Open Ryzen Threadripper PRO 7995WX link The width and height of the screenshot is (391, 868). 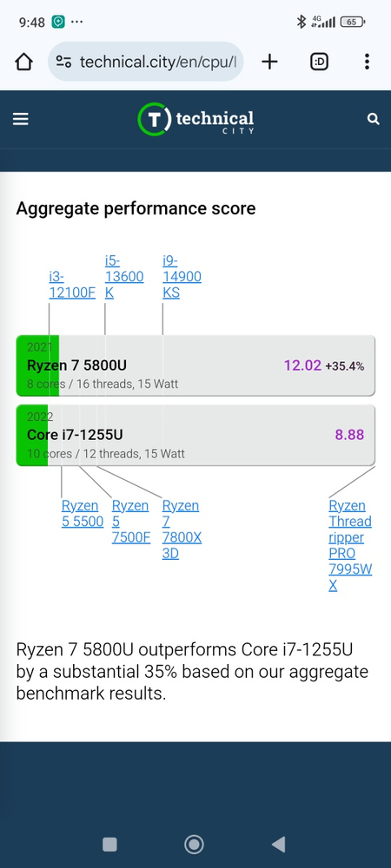pyautogui.click(x=350, y=545)
